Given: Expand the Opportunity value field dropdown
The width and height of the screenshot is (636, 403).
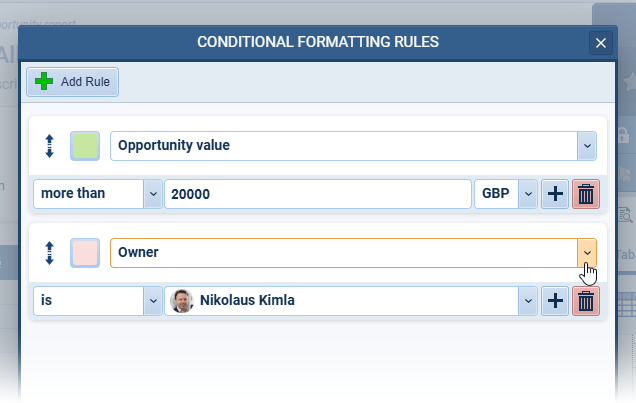Looking at the screenshot, I should [587, 146].
